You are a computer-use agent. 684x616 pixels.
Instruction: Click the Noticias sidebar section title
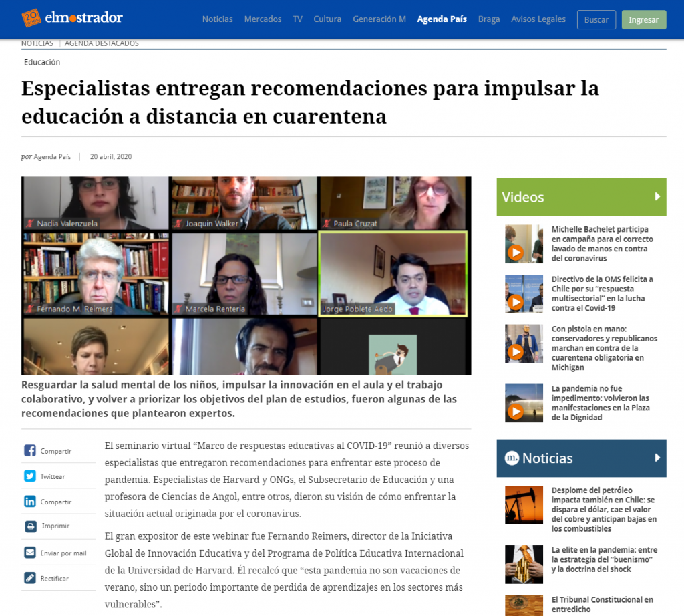tap(548, 458)
